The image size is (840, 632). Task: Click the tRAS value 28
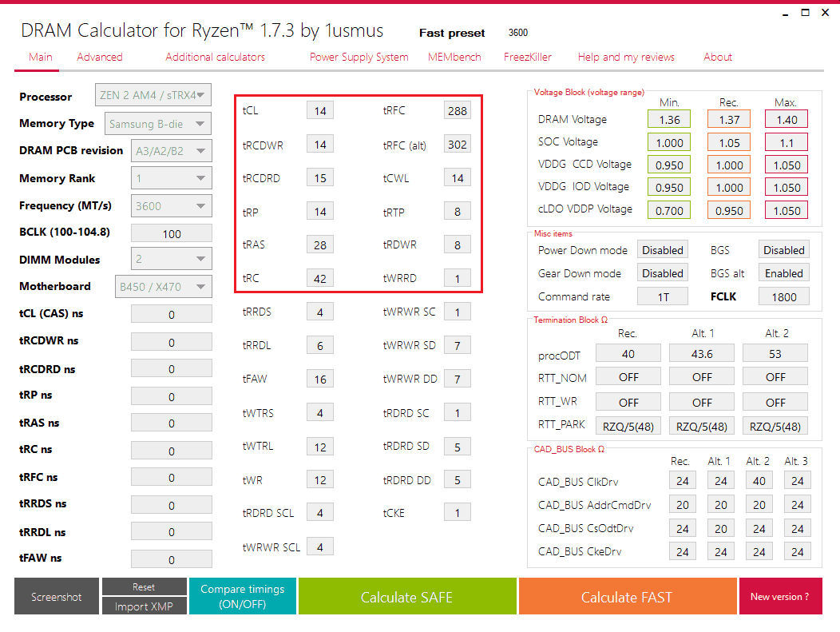point(320,245)
